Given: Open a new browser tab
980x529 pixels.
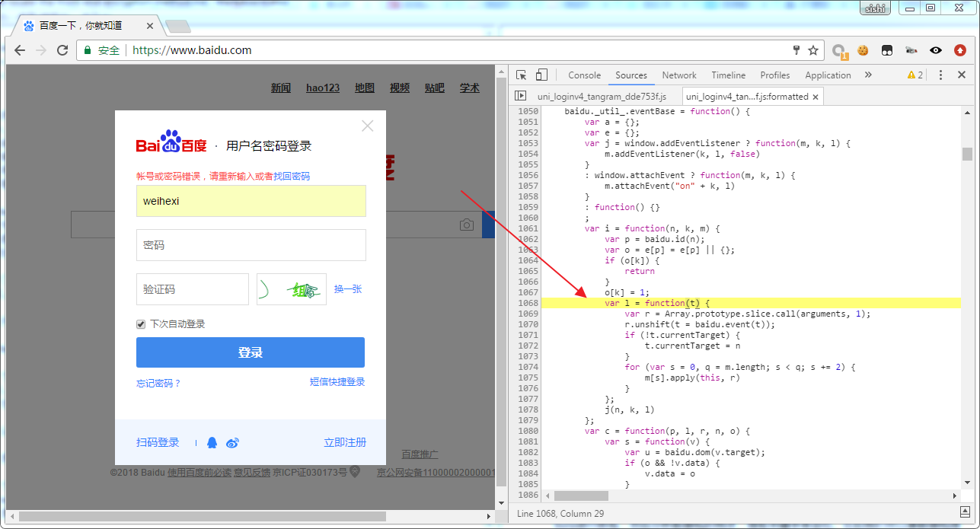Looking at the screenshot, I should pos(177,26).
